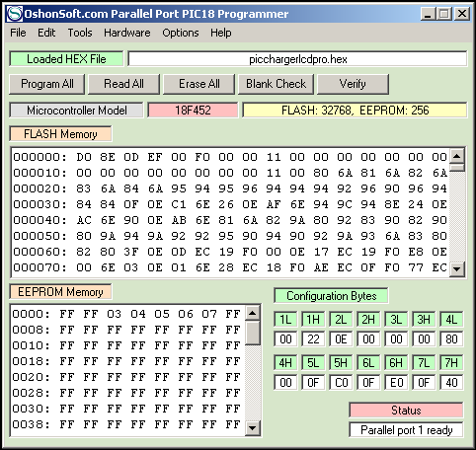Viewport: 476px width, 450px height.
Task: Click the FLASH Memory label
Action: [x=60, y=134]
